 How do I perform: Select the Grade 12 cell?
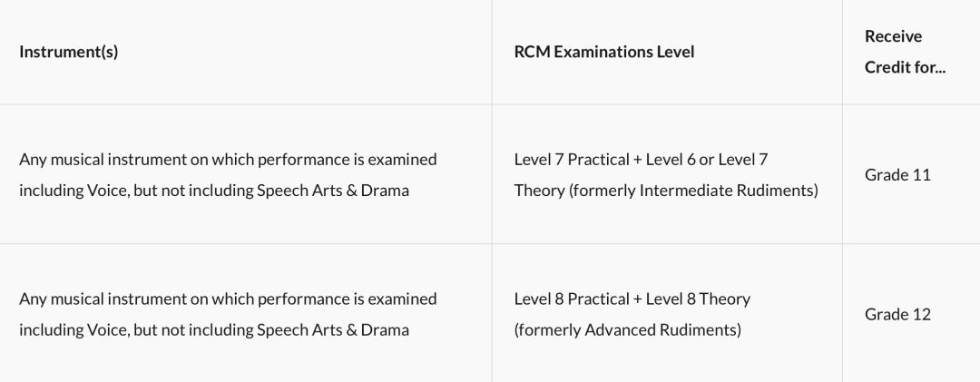click(897, 314)
